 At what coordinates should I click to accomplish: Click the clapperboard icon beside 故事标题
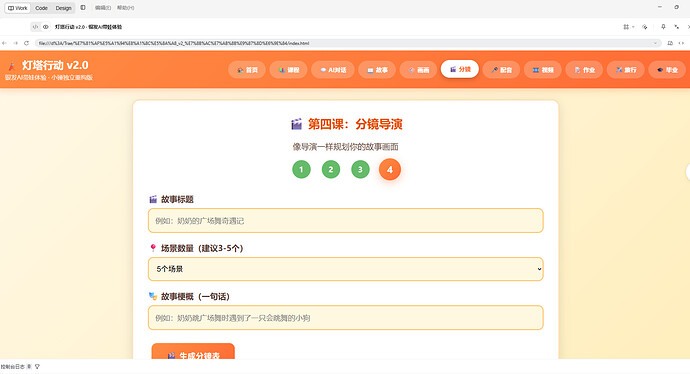tap(153, 199)
